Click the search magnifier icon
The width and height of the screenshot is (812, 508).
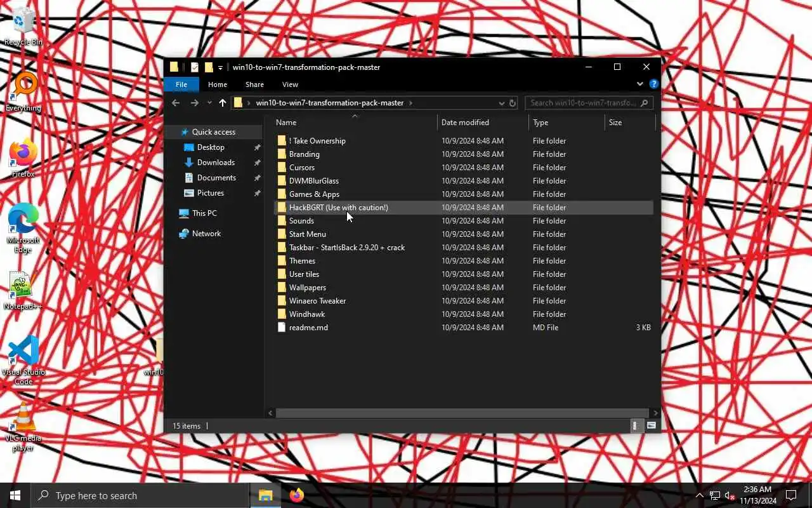click(644, 103)
